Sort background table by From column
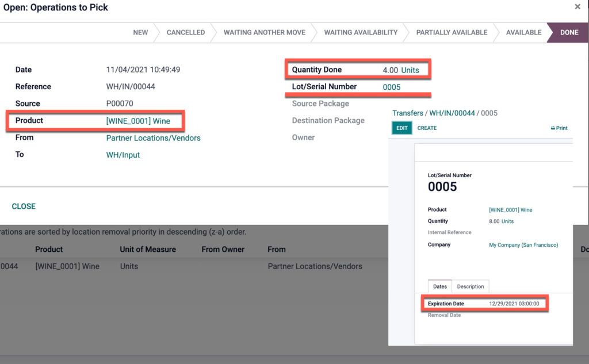Screen dimensions: 589x364 point(277,250)
